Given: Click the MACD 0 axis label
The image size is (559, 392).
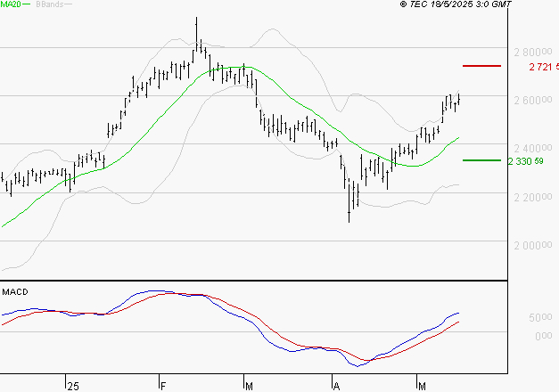Looking at the screenshot, I should point(544,336).
